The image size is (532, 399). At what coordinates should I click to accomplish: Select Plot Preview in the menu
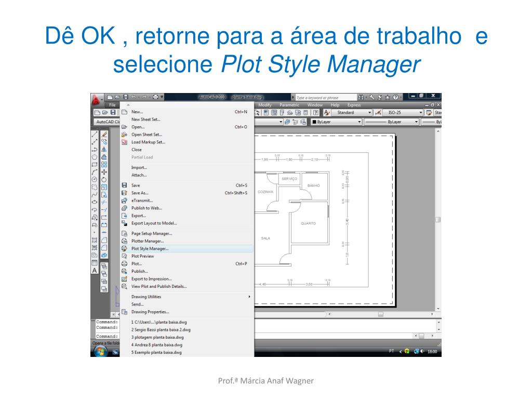187,256
